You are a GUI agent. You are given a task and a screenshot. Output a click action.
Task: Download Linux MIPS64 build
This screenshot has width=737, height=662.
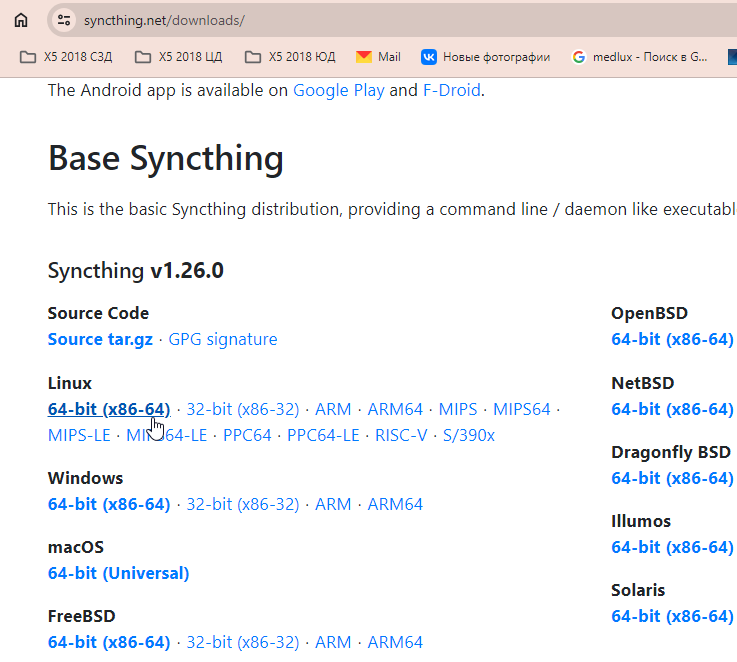tap(521, 410)
